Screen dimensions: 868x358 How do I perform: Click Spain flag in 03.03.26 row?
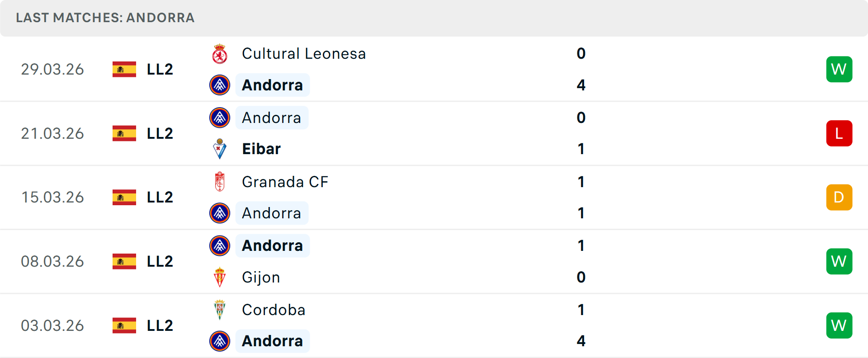[x=124, y=325]
